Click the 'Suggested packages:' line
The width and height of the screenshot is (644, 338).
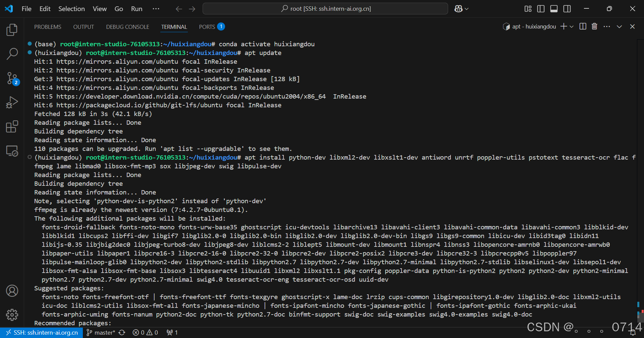tap(69, 288)
